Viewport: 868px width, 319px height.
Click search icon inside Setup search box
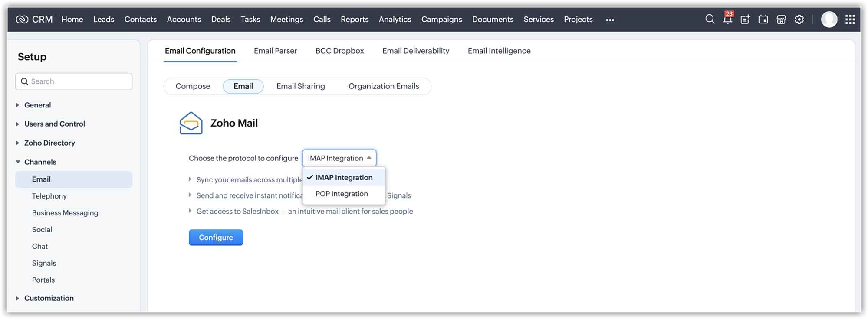(24, 81)
